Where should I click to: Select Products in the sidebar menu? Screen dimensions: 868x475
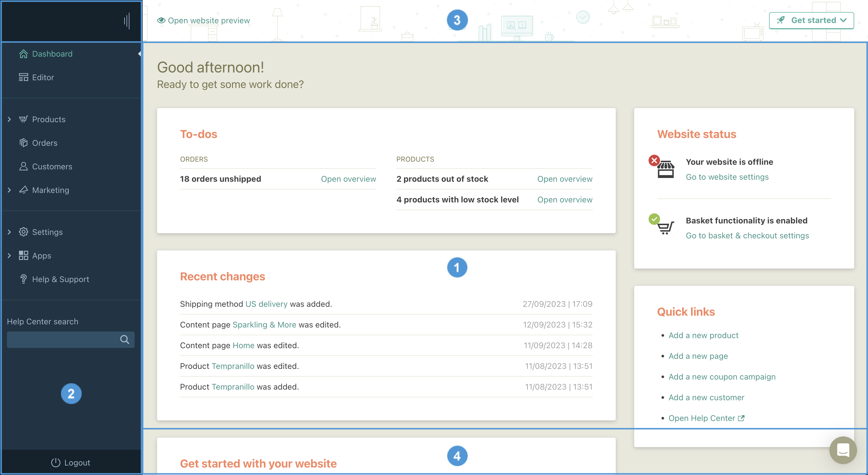click(x=49, y=119)
